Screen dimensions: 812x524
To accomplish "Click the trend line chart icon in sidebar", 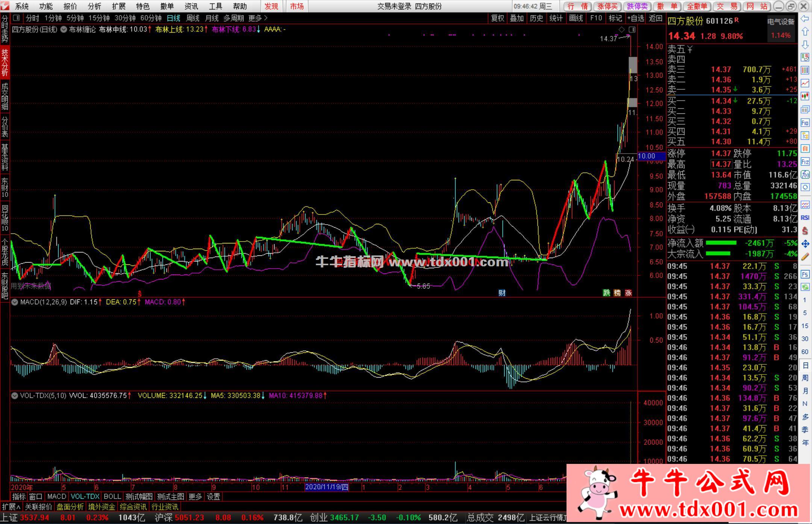I will [x=805, y=83].
